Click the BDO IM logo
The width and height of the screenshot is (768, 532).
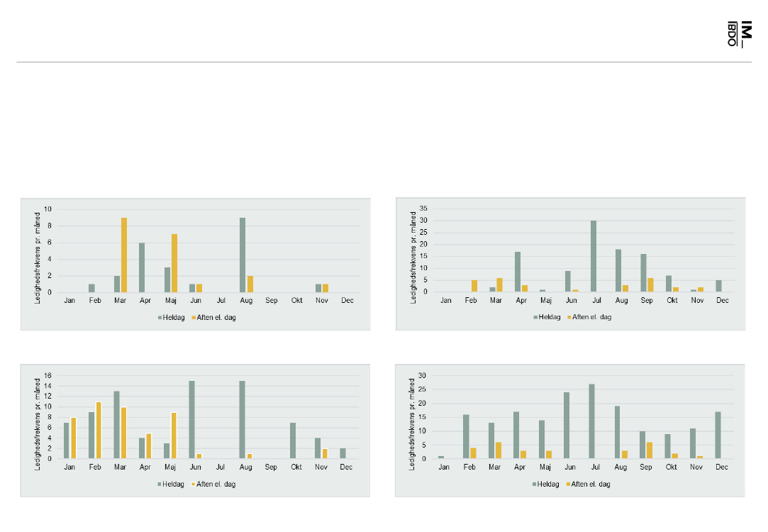(x=739, y=34)
